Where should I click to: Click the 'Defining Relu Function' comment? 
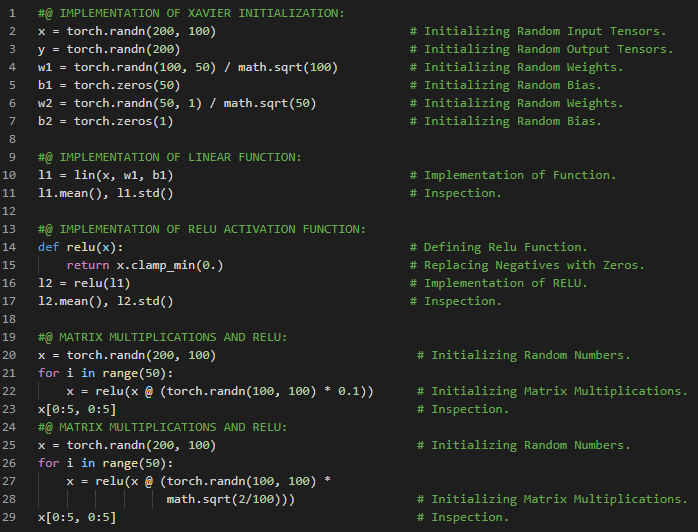506,247
